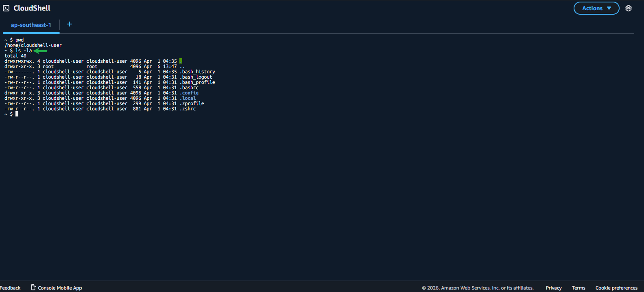Click size 558 of .bashrc row

tap(137, 88)
